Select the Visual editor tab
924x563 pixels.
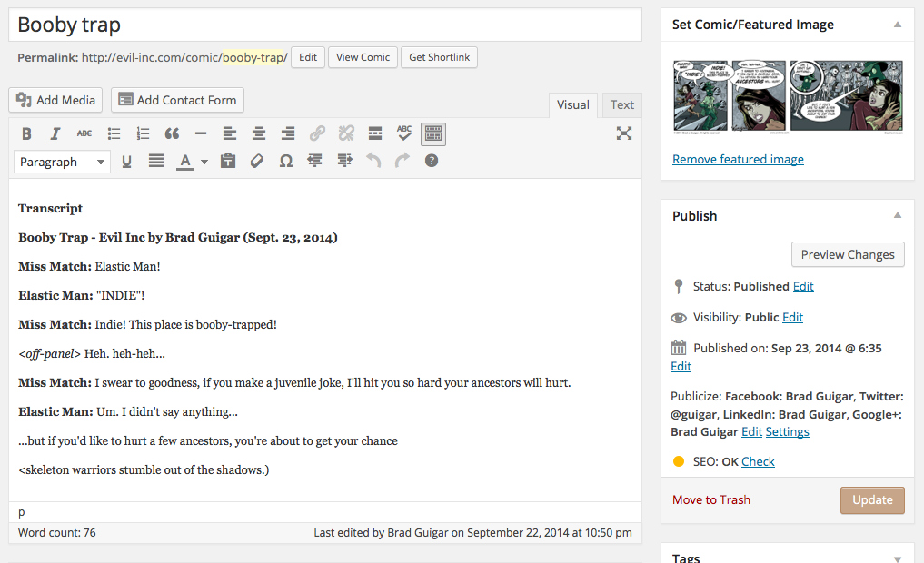tap(572, 104)
